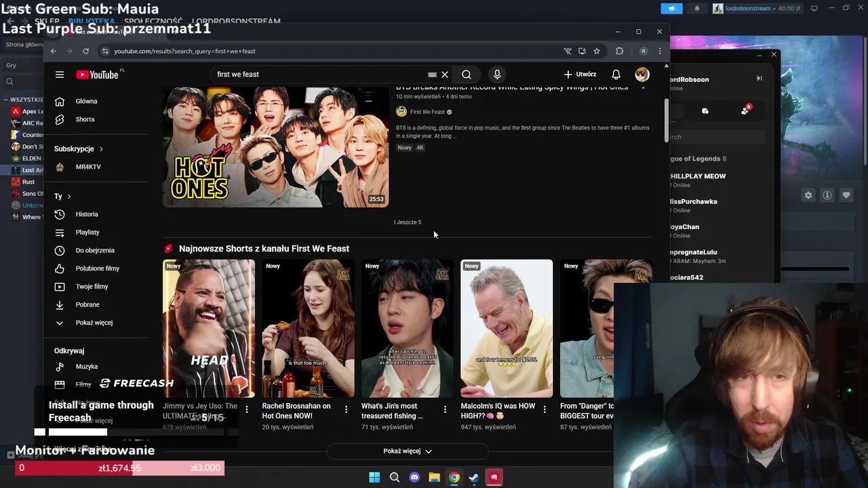Viewport: 868px width, 488px height.
Task: Click Steam announcements megaphone button
Action: coord(671,8)
